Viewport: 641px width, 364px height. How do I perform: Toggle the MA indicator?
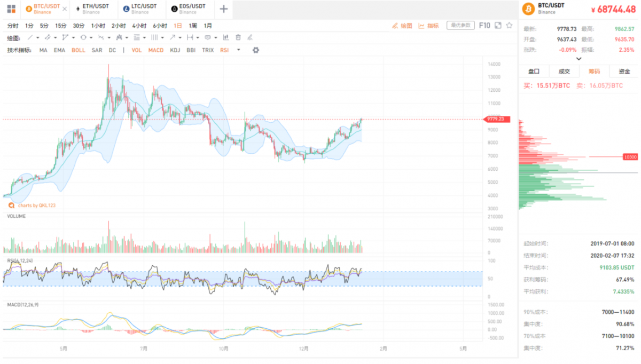pyautogui.click(x=43, y=50)
